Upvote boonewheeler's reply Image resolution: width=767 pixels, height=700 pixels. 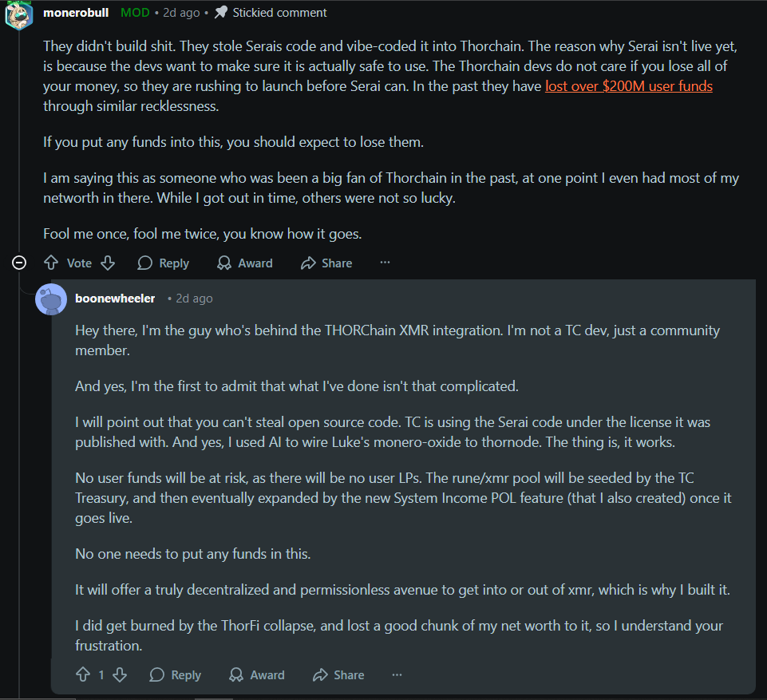pos(83,674)
